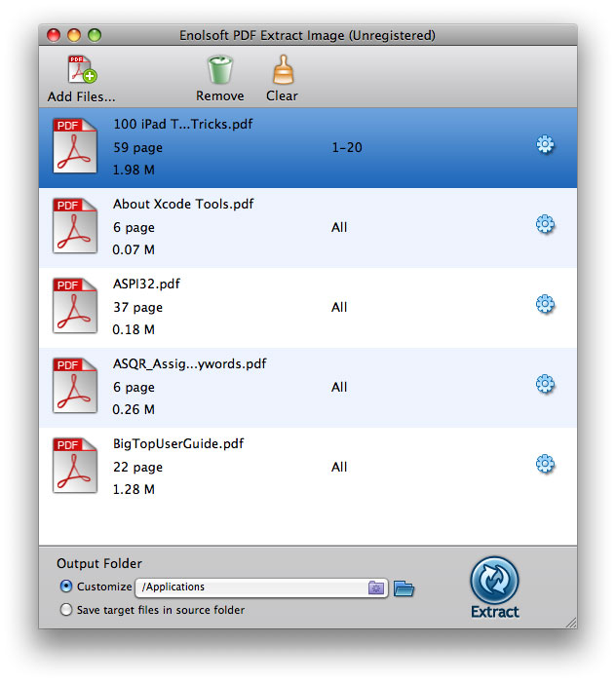Click file size 0.18 M

pyautogui.click(x=134, y=329)
